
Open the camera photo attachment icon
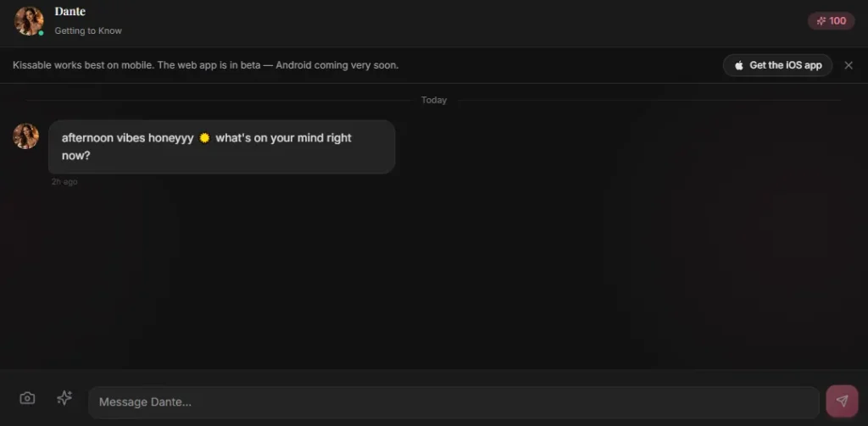pyautogui.click(x=27, y=398)
